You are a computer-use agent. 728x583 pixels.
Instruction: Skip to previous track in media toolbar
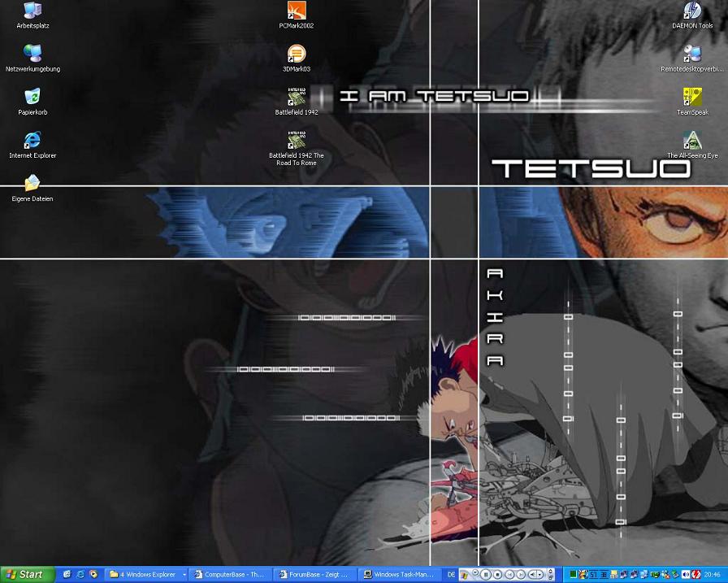509,575
